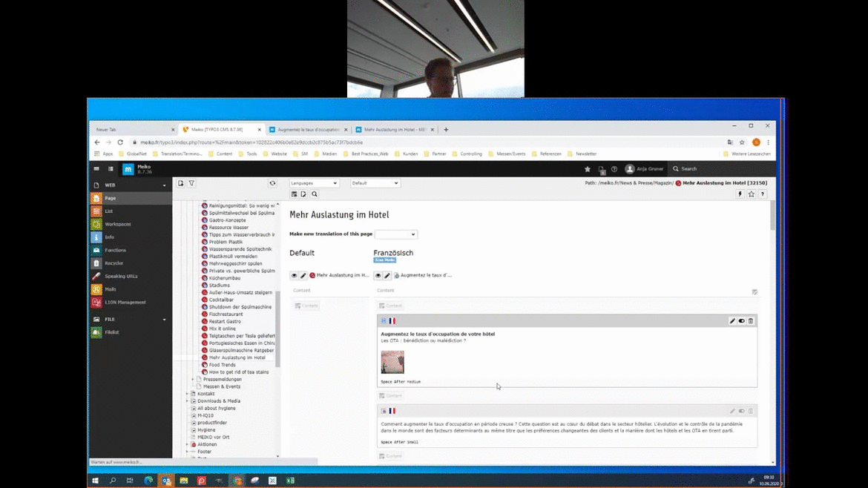Switch to the Augmentez le taux browser tab
Image resolution: width=868 pixels, height=488 pixels.
(308, 130)
